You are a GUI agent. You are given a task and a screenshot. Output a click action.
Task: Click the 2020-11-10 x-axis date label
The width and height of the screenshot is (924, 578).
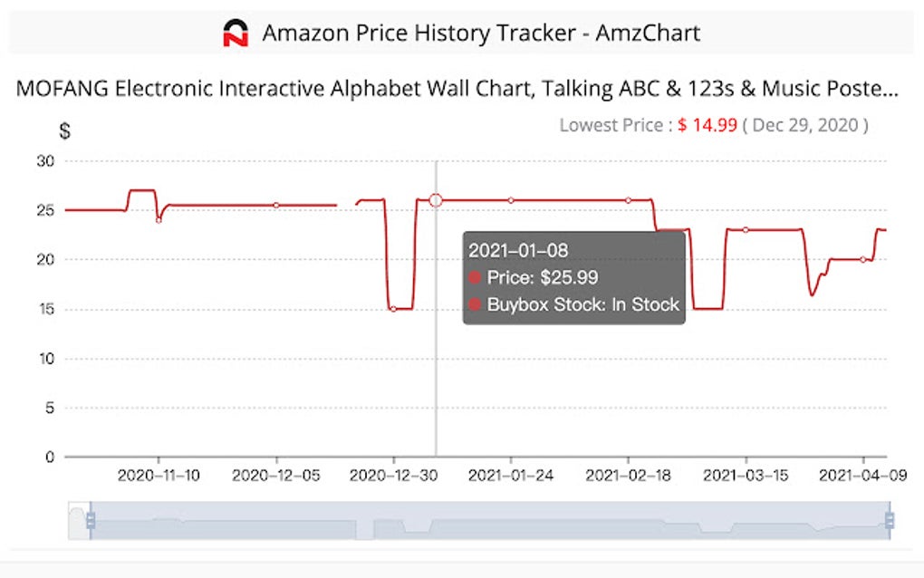159,475
